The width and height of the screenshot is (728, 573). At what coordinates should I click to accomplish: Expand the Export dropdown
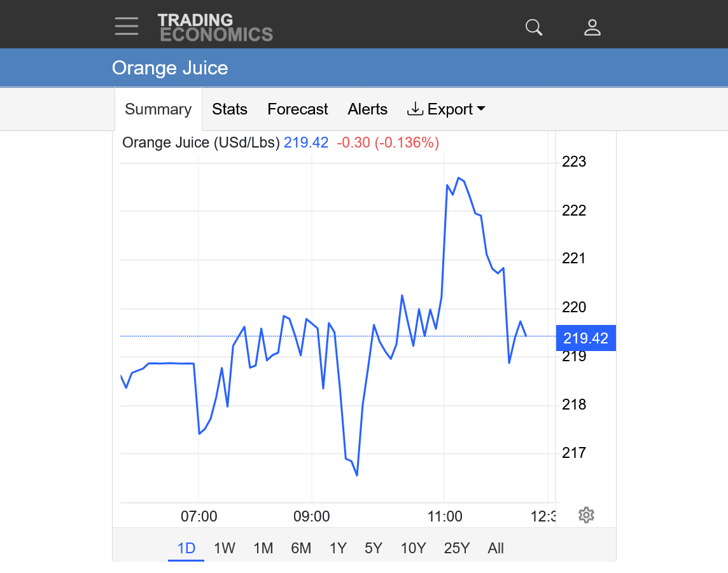tap(446, 109)
